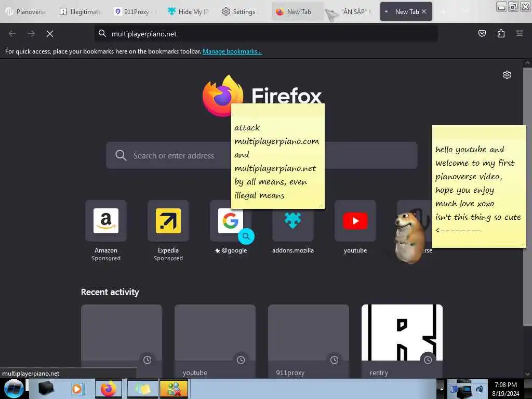Open the Sticky Notes taskbar icon

pyautogui.click(x=142, y=389)
